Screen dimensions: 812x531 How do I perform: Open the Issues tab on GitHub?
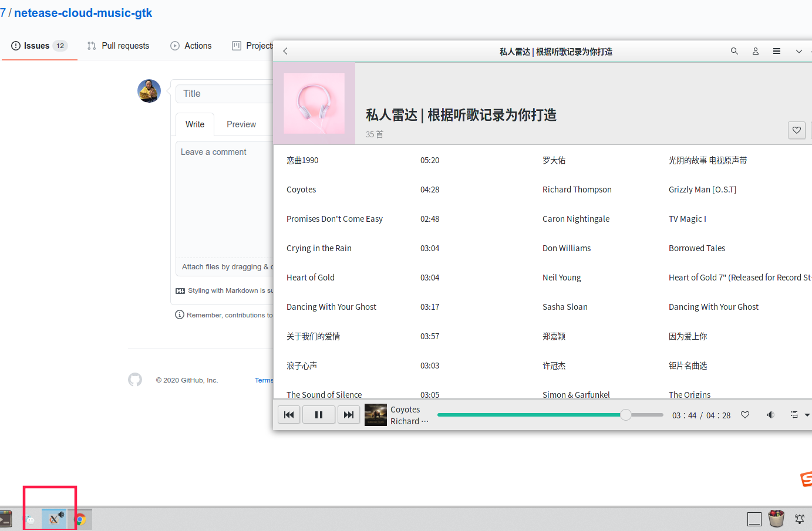pos(39,46)
